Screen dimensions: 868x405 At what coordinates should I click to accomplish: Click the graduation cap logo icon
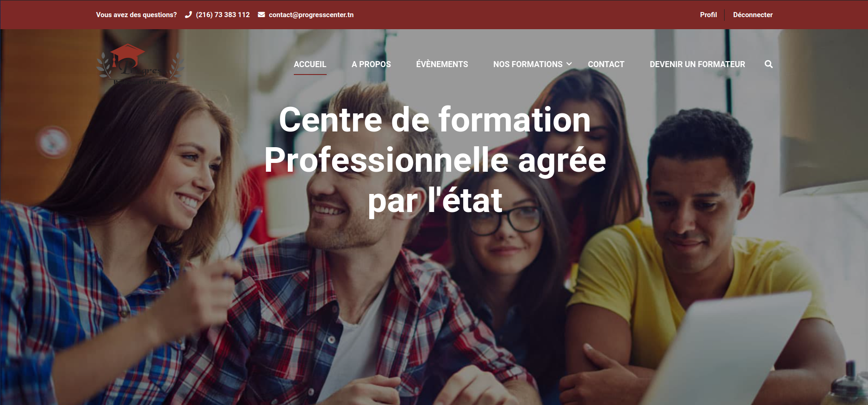(x=128, y=55)
